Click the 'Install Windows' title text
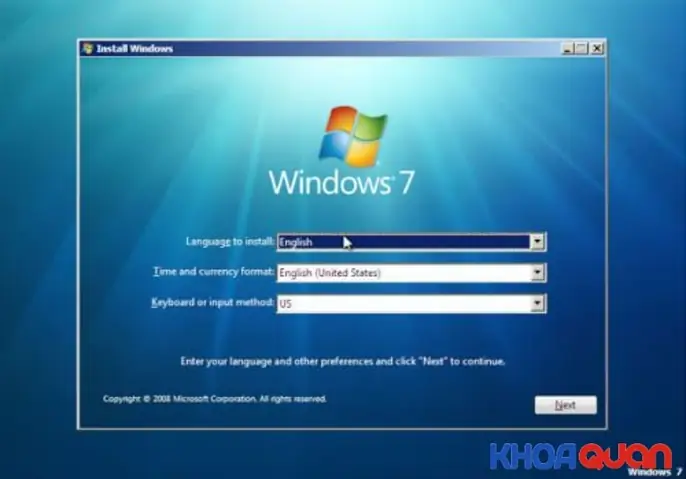Viewport: 686px width, 479px height. click(x=135, y=49)
